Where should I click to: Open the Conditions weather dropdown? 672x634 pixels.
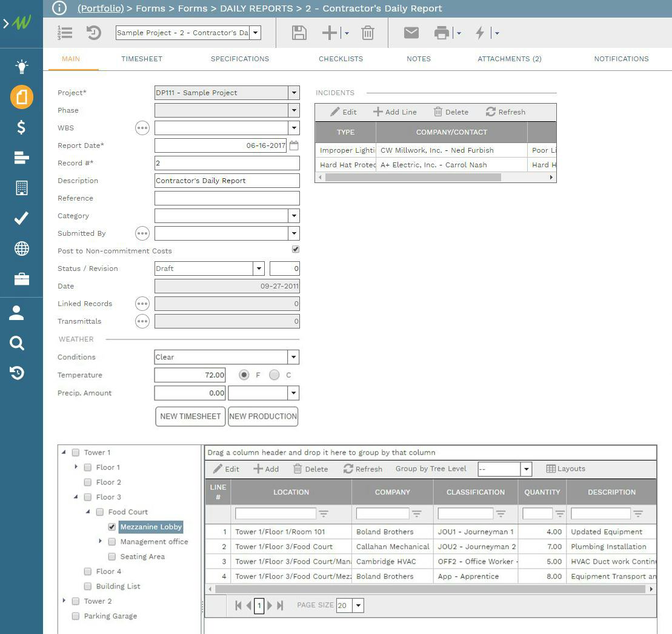293,357
